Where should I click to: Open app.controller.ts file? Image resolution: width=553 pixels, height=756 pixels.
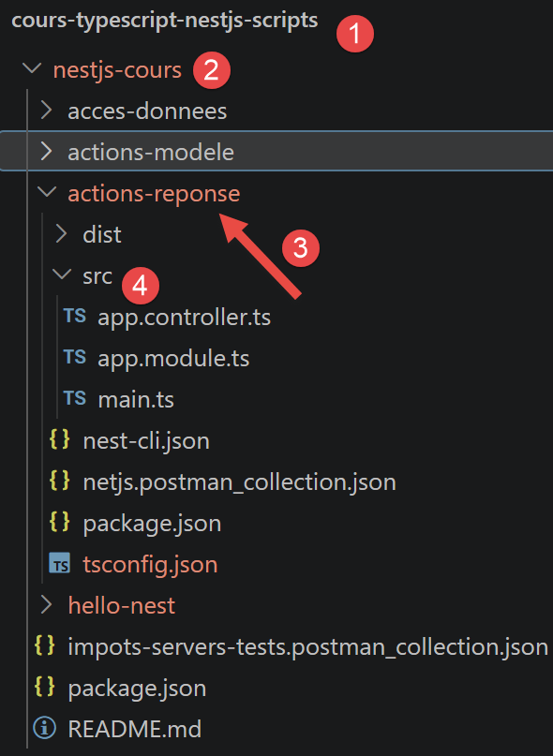185,318
